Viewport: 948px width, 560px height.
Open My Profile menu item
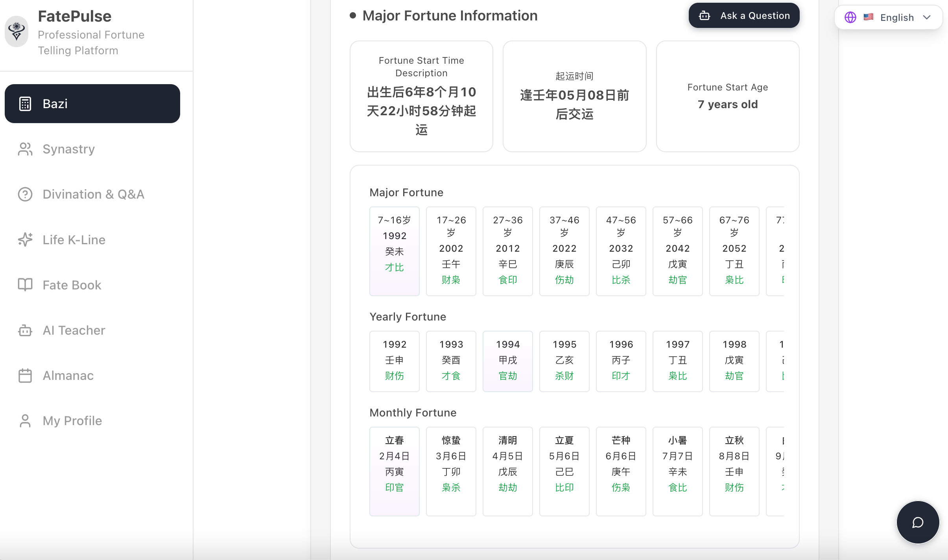(x=72, y=421)
